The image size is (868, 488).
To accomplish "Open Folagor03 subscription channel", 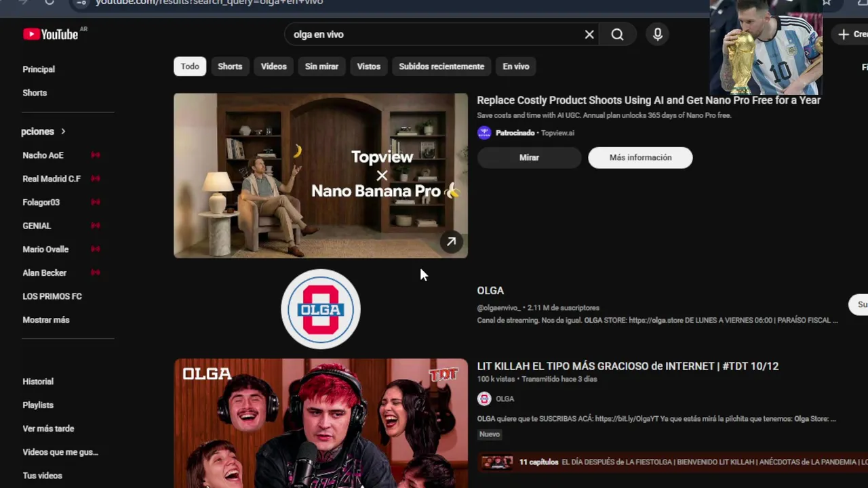I will [41, 202].
